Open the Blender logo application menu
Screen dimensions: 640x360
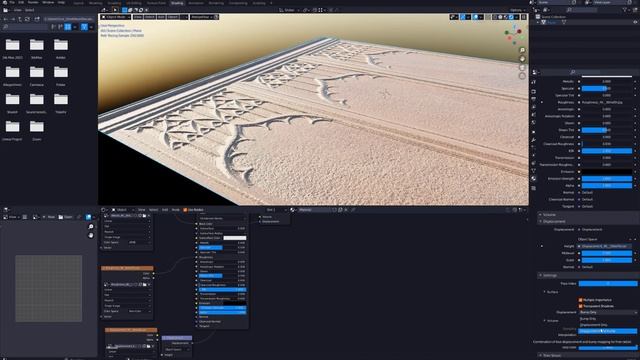[4, 2]
